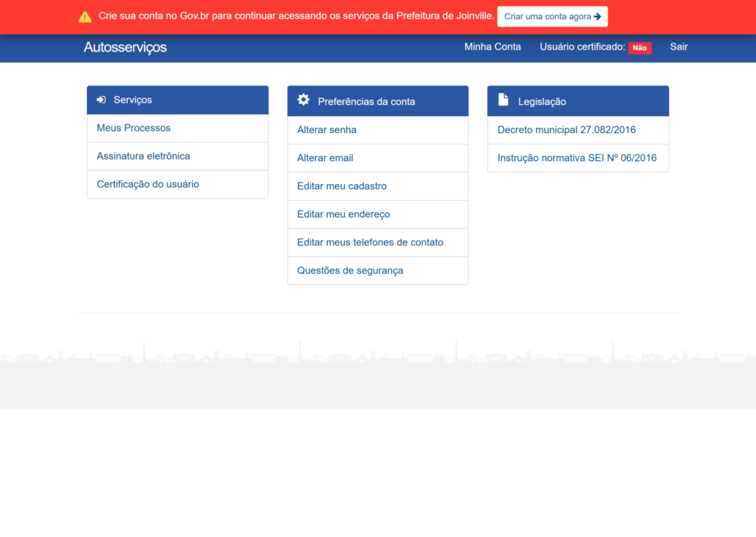
Task: Open Instrução normativa SEI Nº 06/2016
Action: (x=577, y=158)
